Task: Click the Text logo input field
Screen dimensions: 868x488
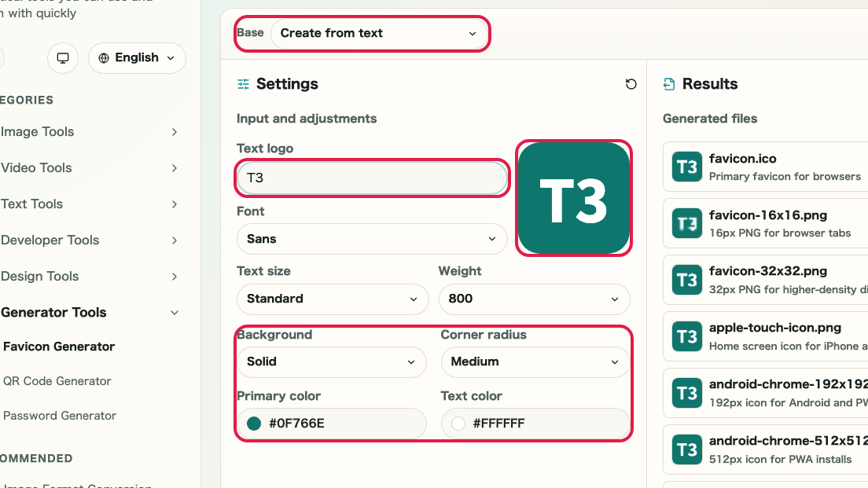Action: pyautogui.click(x=372, y=178)
